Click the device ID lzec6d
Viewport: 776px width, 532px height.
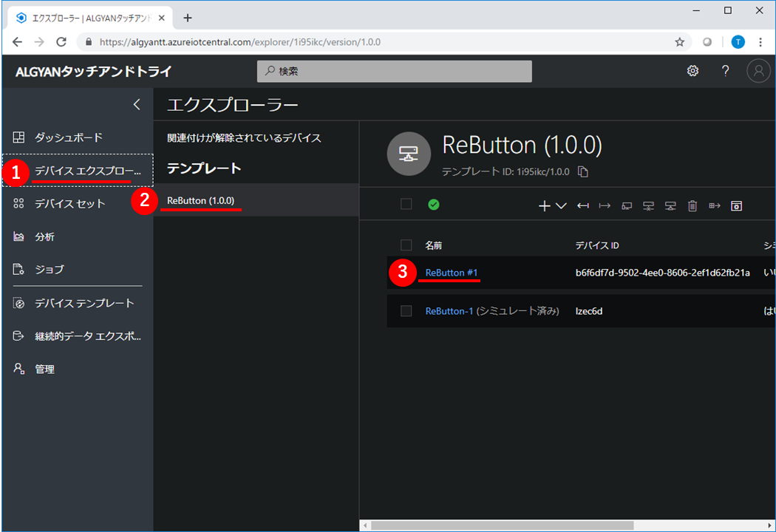click(x=589, y=311)
